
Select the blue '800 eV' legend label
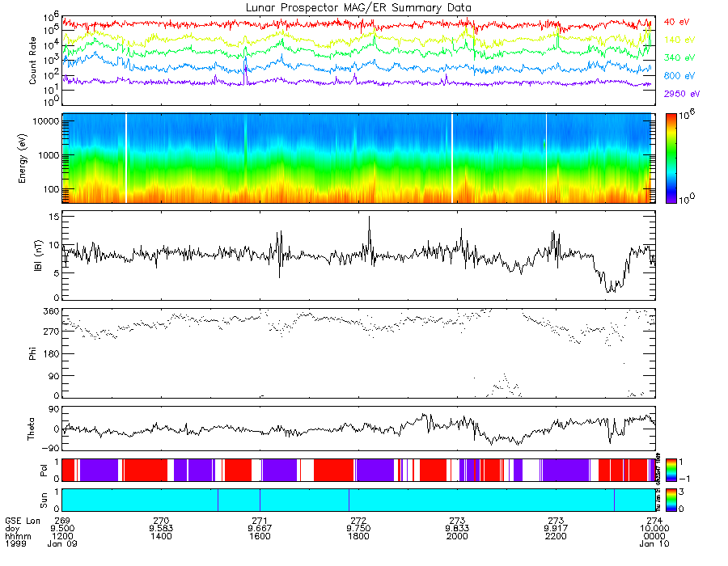pos(679,76)
